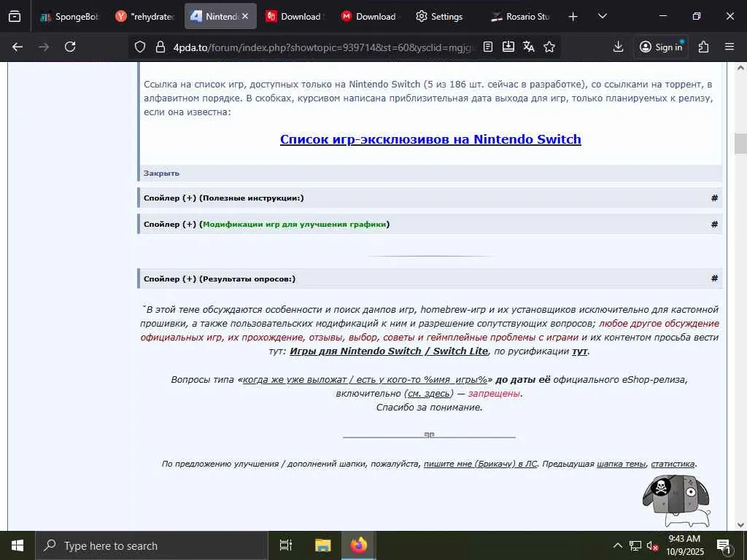
Task: Click the # anchor of Результаты опросов spoiler
Action: click(714, 279)
